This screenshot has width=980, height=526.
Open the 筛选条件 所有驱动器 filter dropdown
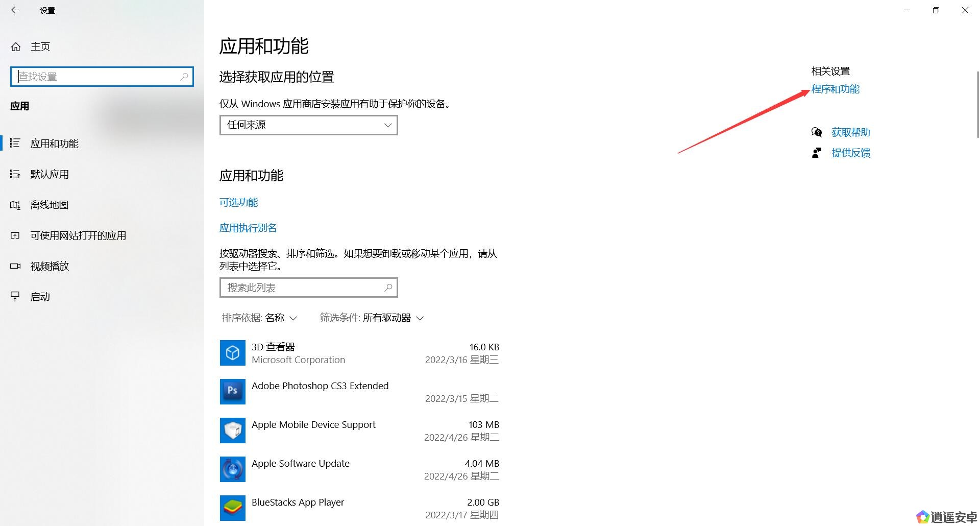(x=372, y=318)
